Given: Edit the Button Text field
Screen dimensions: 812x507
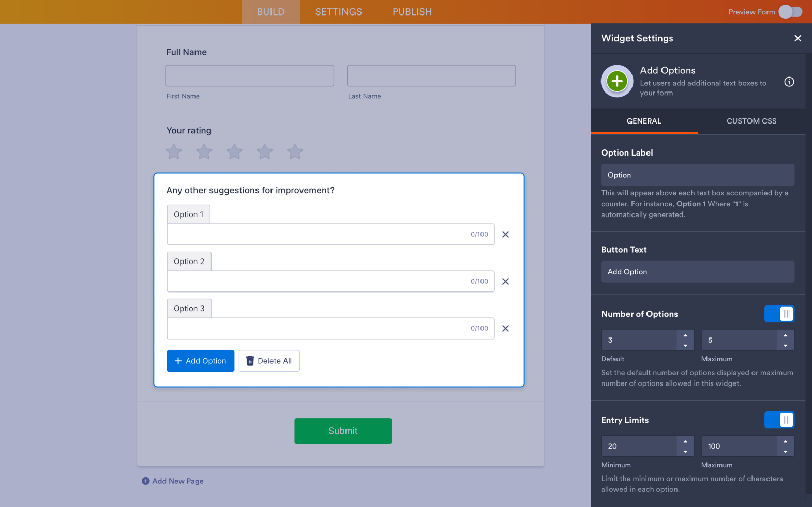Looking at the screenshot, I should click(x=698, y=271).
